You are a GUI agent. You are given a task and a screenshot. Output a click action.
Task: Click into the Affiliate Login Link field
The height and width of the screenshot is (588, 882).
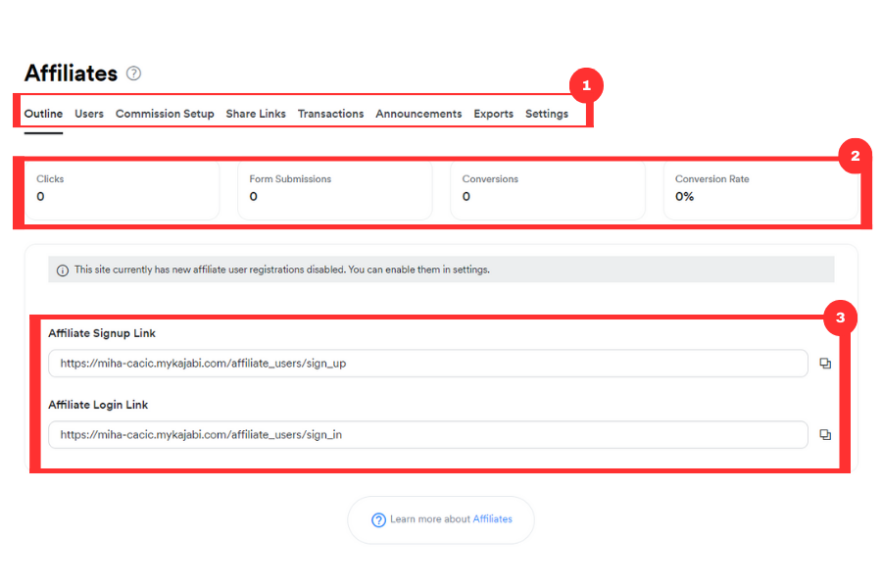(428, 435)
